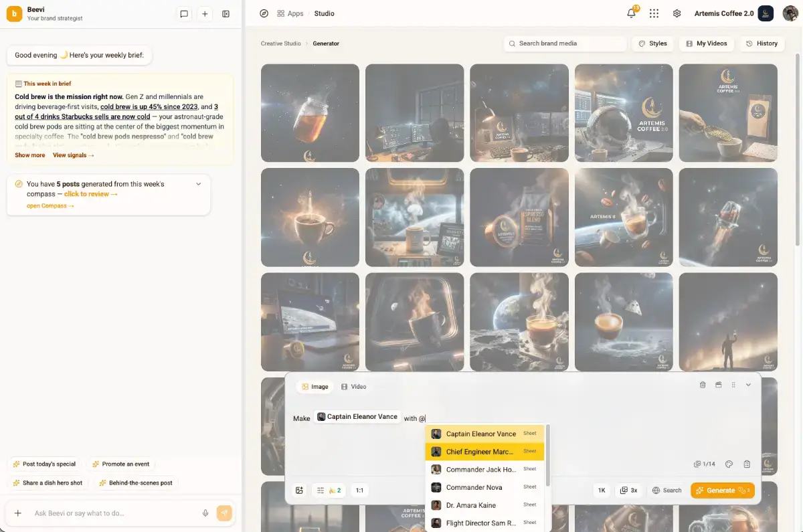Click the Captain Eleanor Vance prompt chip
Image resolution: width=803 pixels, height=532 pixels.
(x=357, y=416)
